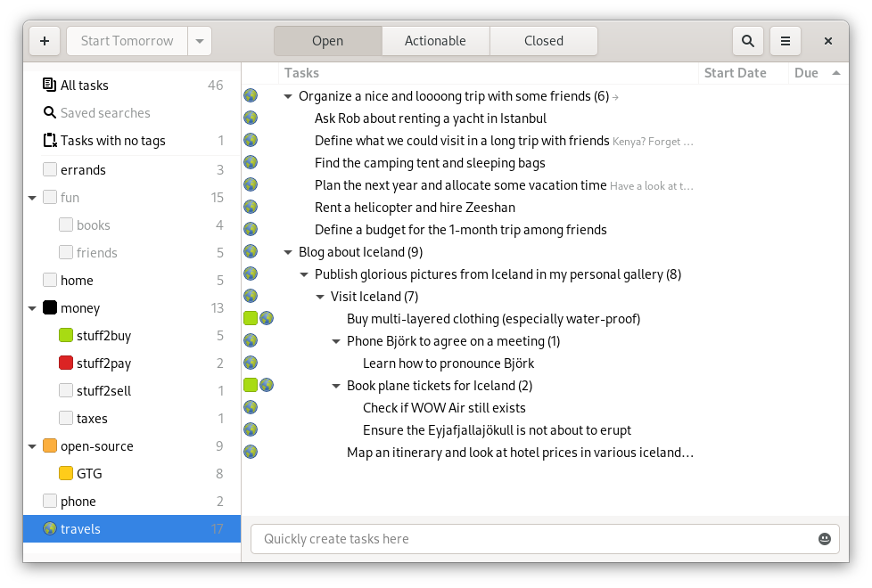
Task: Sort by the Tasks column header
Action: tap(489, 73)
